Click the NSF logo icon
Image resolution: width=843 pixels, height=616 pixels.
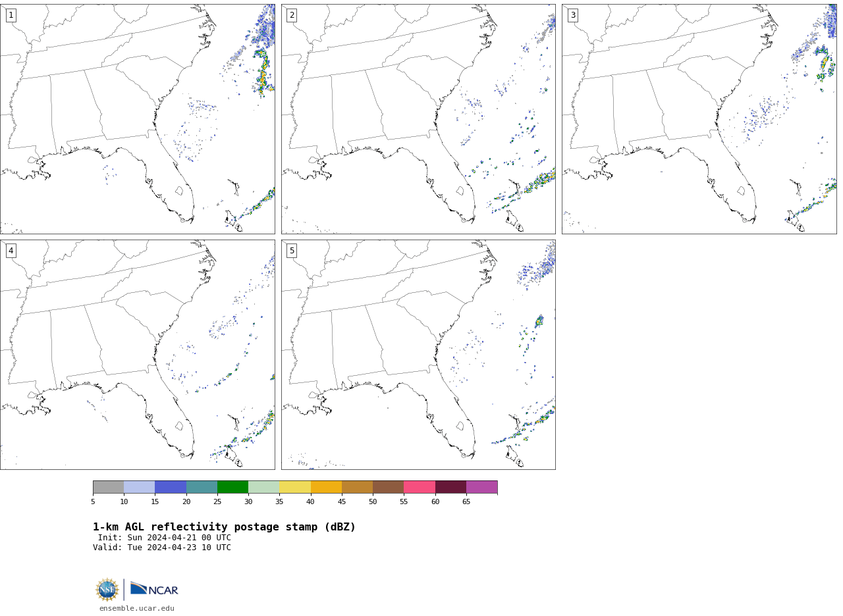107,590
